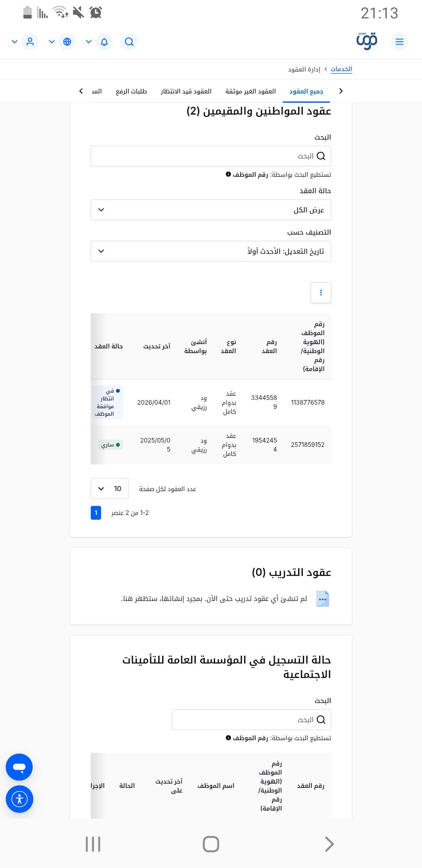Viewport: 422px width, 868px height.
Task: Switch to the العقود قيد الانتظار tab
Action: [186, 91]
